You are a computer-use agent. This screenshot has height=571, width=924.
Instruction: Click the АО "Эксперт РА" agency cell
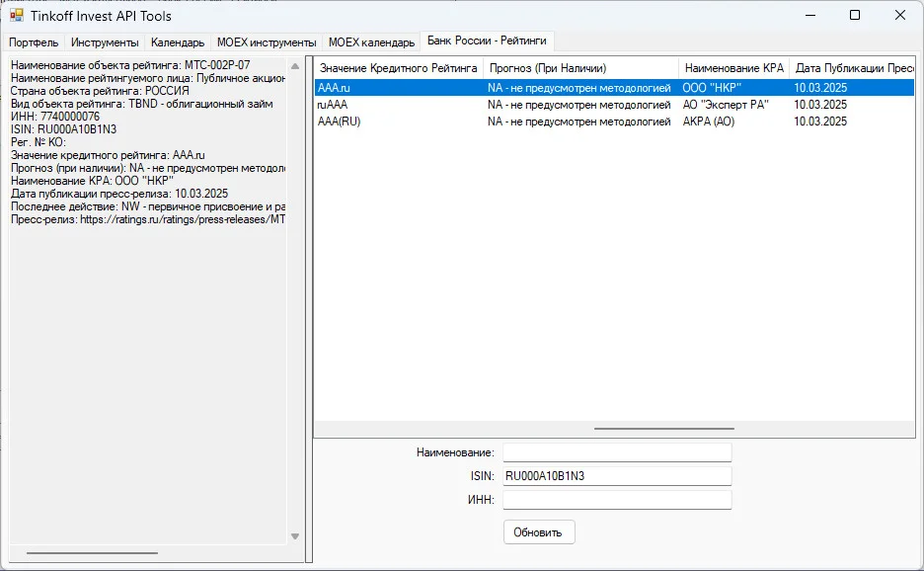coord(726,105)
